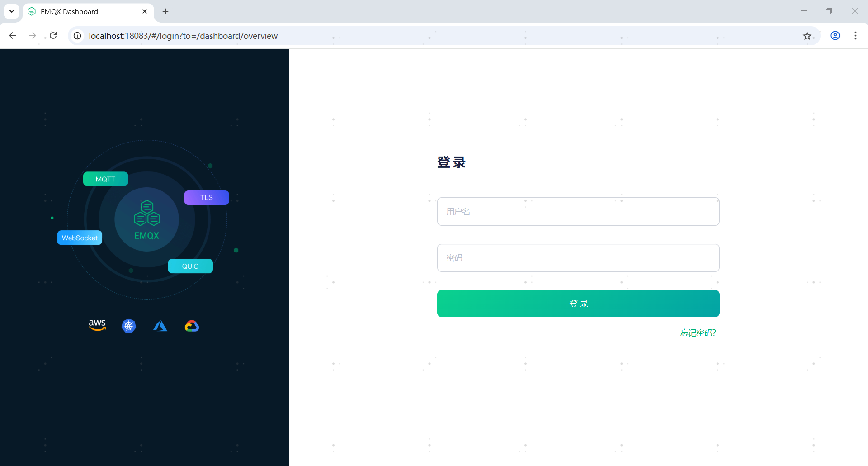The width and height of the screenshot is (868, 466).
Task: Reload the page with the refresh icon
Action: (x=53, y=36)
